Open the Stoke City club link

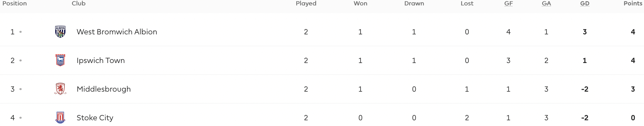click(95, 118)
